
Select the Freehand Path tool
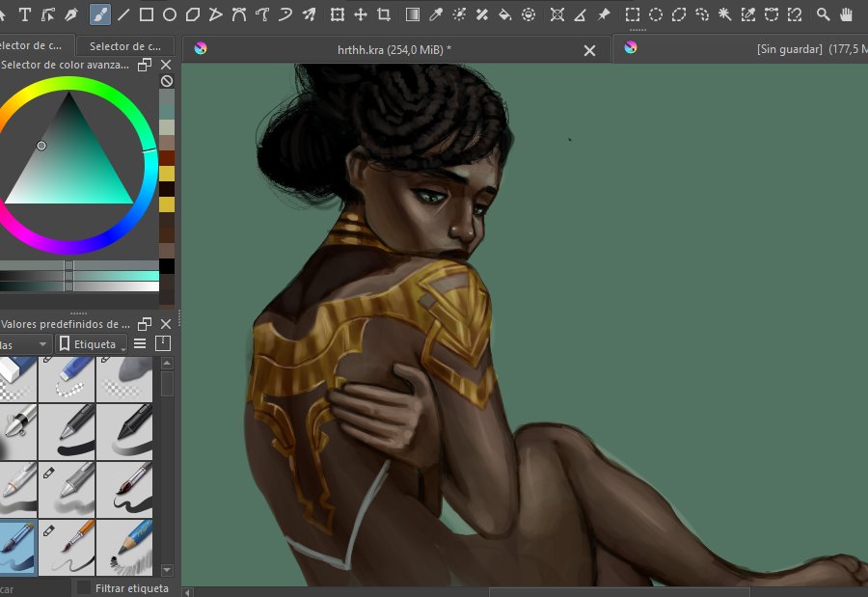coord(262,14)
